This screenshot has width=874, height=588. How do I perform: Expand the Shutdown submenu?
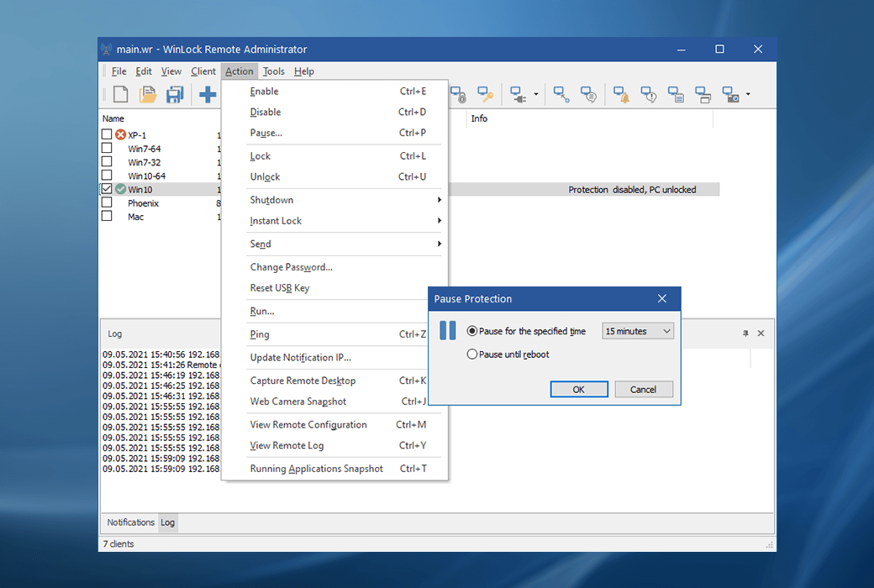344,200
